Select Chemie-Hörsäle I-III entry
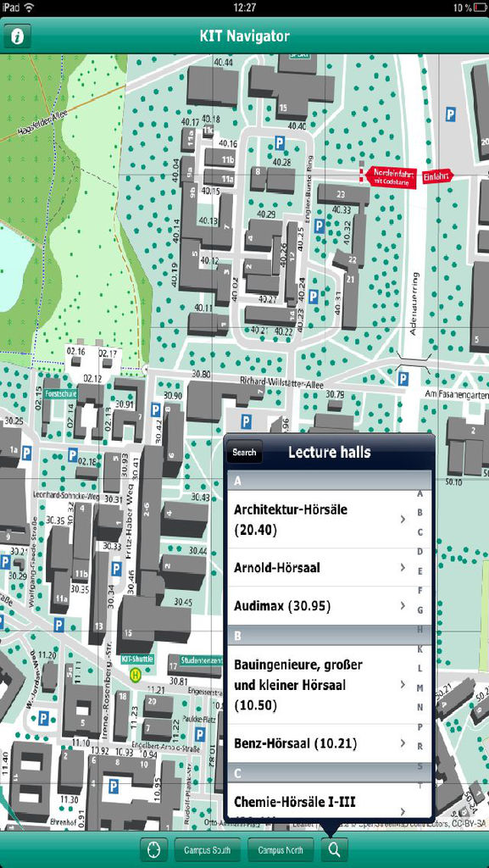489x868 pixels. tap(322, 801)
